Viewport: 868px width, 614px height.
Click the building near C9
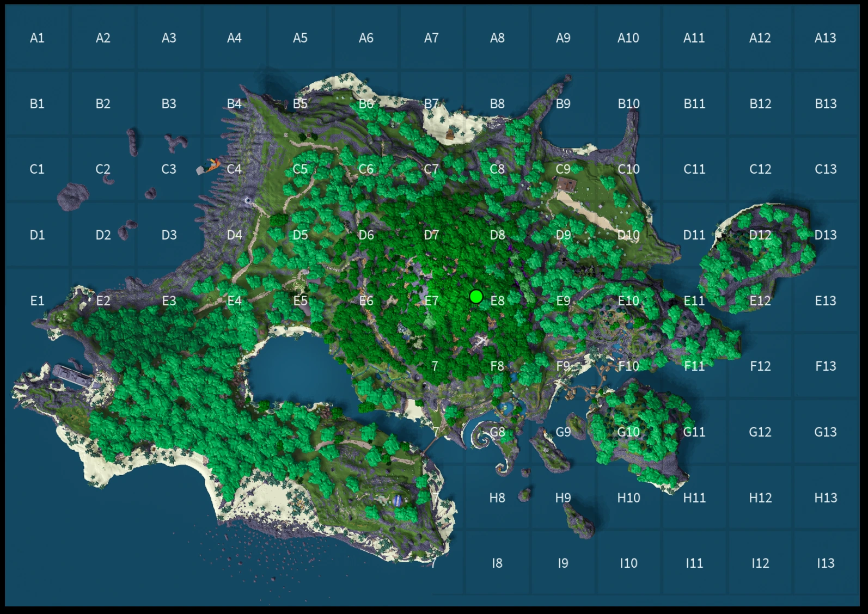566,185
